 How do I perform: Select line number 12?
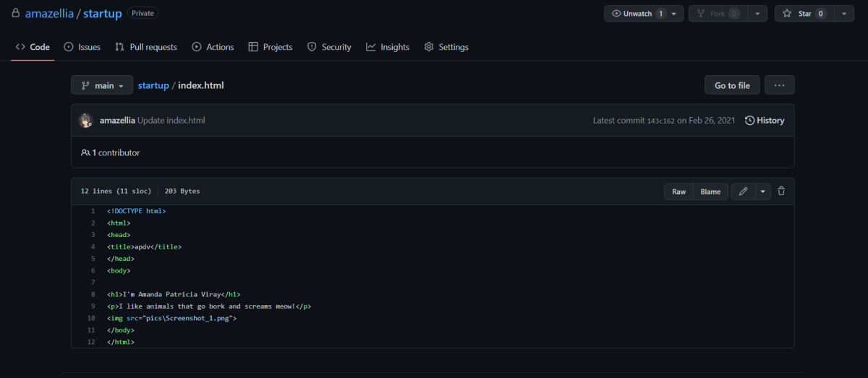tap(91, 342)
